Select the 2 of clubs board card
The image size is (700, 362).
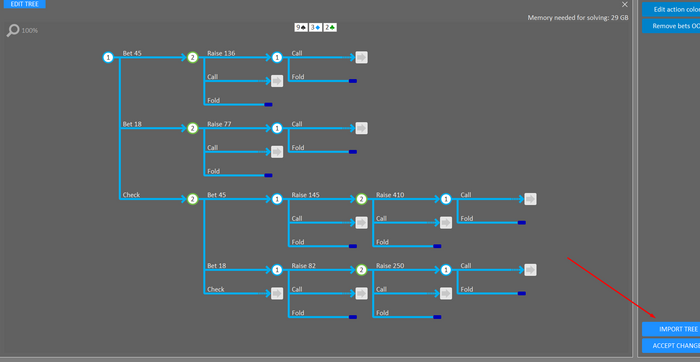click(x=330, y=27)
